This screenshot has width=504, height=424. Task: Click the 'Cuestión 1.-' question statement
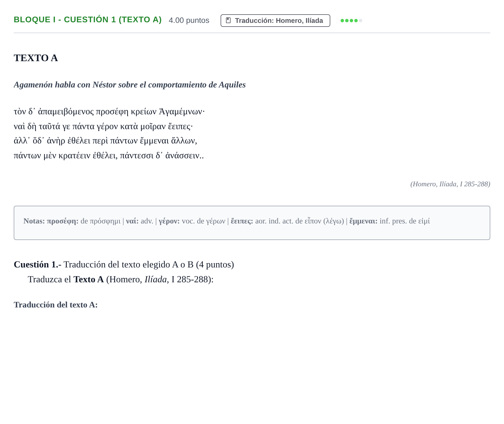[x=124, y=265]
